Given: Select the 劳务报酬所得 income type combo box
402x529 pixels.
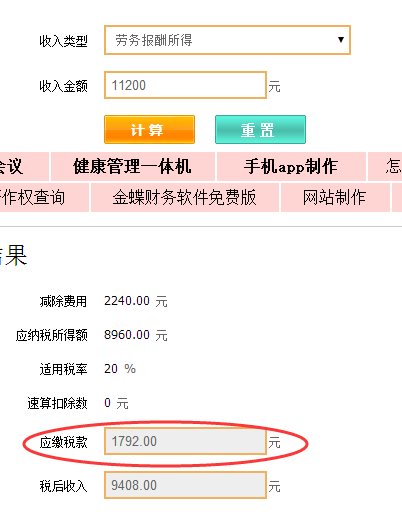Looking at the screenshot, I should coord(227,40).
